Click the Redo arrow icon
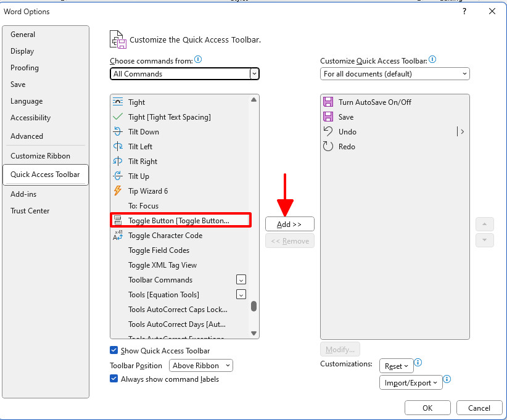Viewport: 507px width, 420px height. (x=328, y=146)
